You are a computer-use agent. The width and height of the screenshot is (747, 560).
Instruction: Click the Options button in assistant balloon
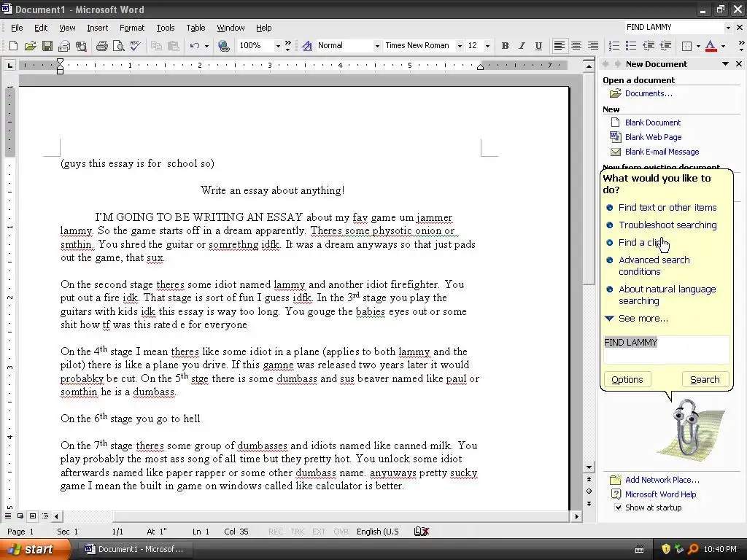(x=627, y=379)
